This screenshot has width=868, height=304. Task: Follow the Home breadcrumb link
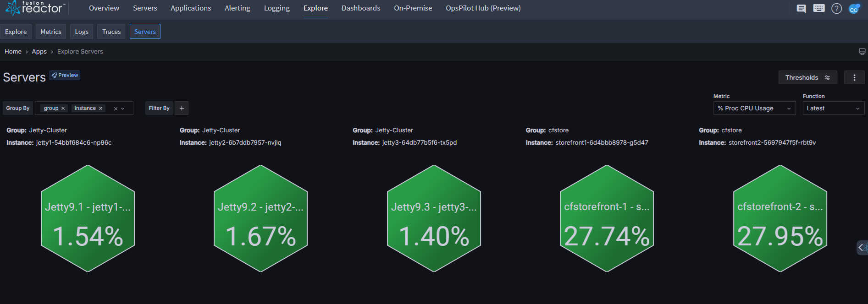[x=13, y=51]
